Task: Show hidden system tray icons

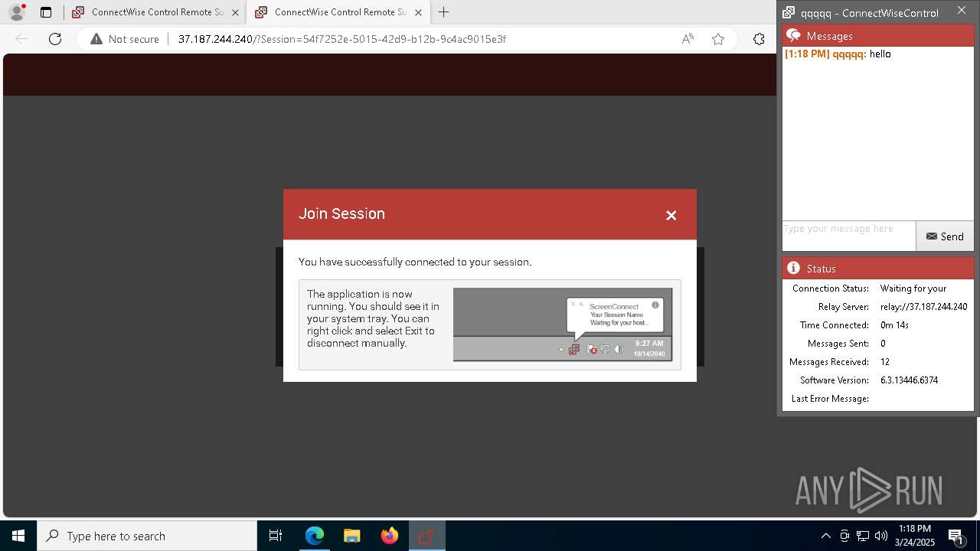Action: (825, 536)
